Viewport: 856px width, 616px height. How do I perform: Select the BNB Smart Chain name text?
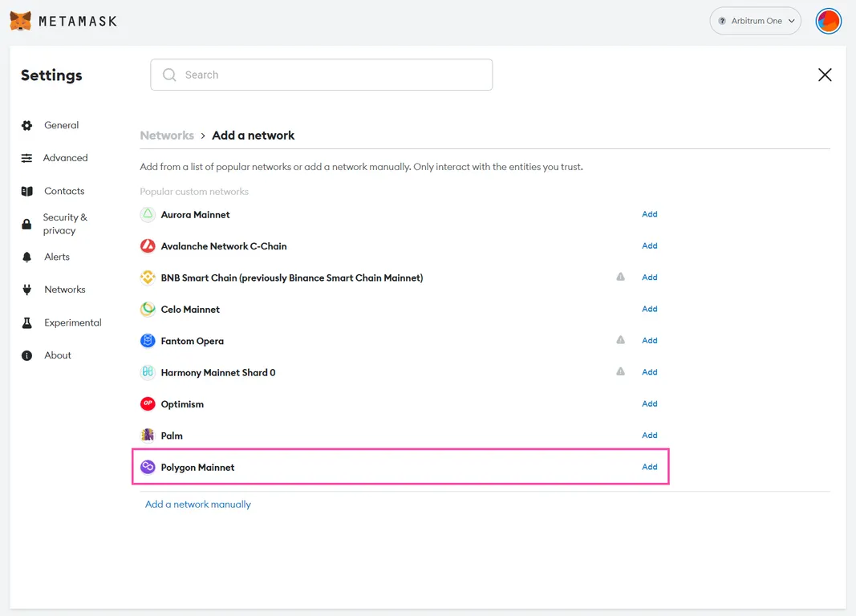pyautogui.click(x=291, y=278)
